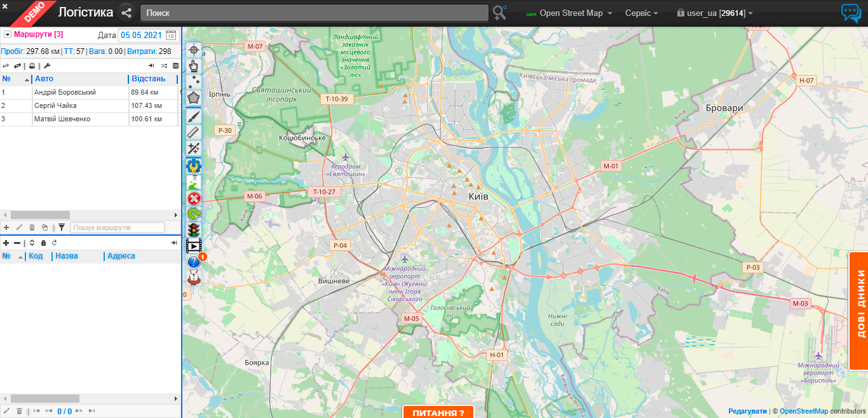
Task: Open the Open Street Map layer dropdown
Action: coord(570,13)
